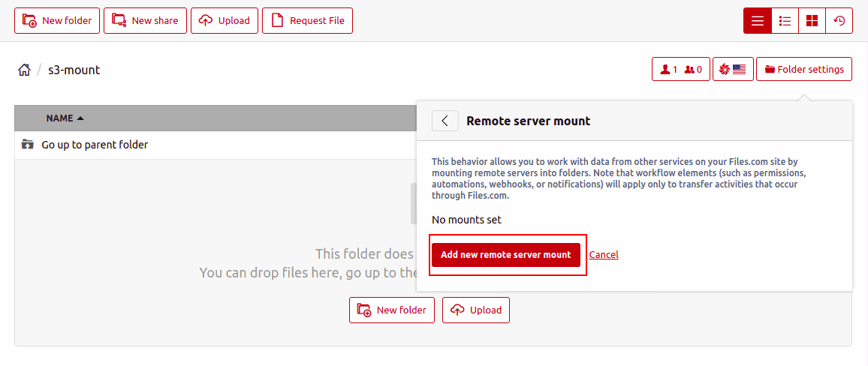Open the history clock icon view
Viewport: 868px width, 366px height.
pyautogui.click(x=839, y=21)
